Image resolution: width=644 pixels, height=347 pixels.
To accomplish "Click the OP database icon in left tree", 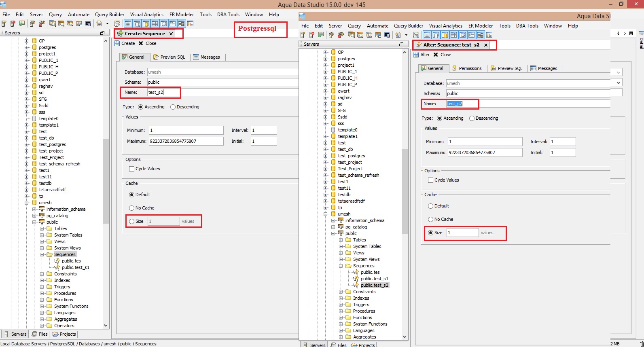I will click(x=34, y=41).
